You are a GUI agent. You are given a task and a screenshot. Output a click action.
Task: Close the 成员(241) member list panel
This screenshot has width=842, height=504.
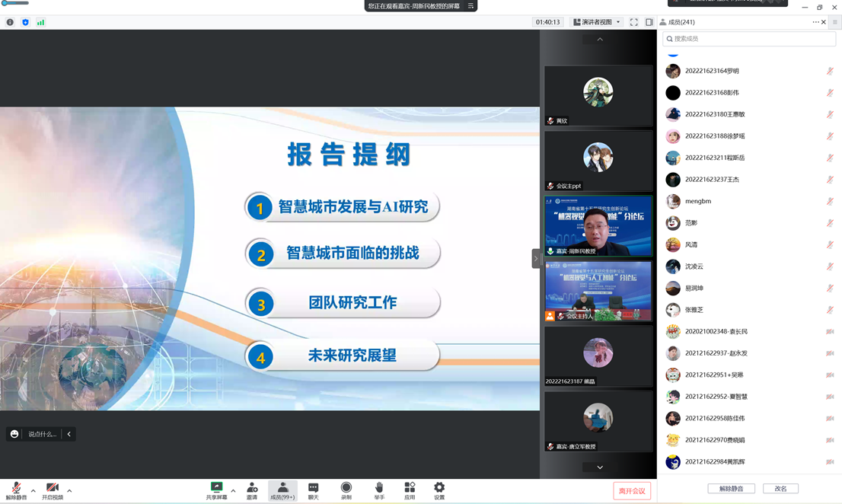click(x=824, y=22)
